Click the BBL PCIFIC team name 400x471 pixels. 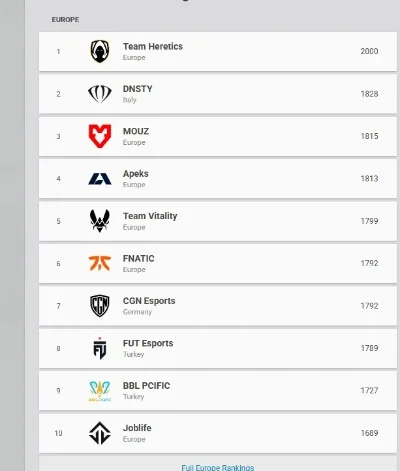(x=146, y=386)
